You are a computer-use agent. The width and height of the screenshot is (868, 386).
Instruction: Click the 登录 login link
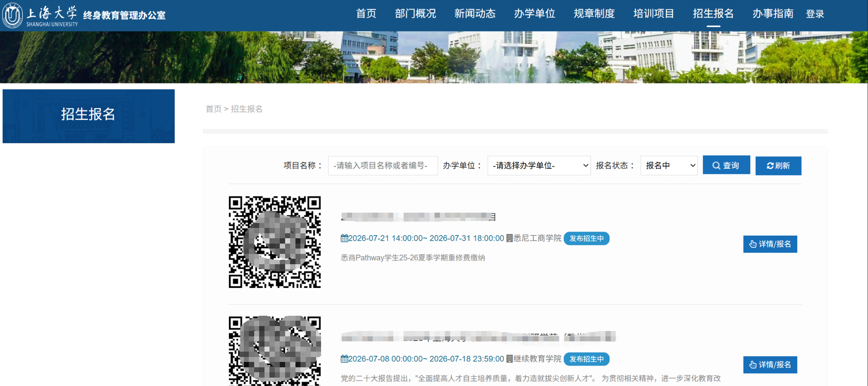coord(815,14)
